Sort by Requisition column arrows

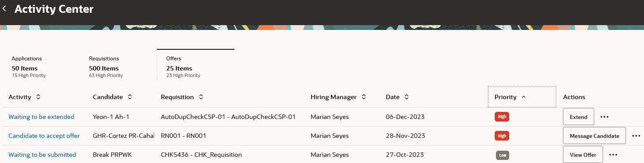[x=201, y=97]
